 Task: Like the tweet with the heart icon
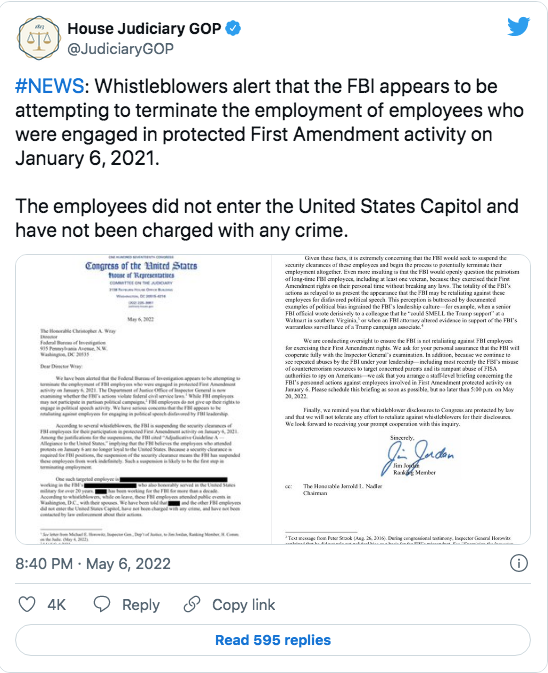(27, 604)
